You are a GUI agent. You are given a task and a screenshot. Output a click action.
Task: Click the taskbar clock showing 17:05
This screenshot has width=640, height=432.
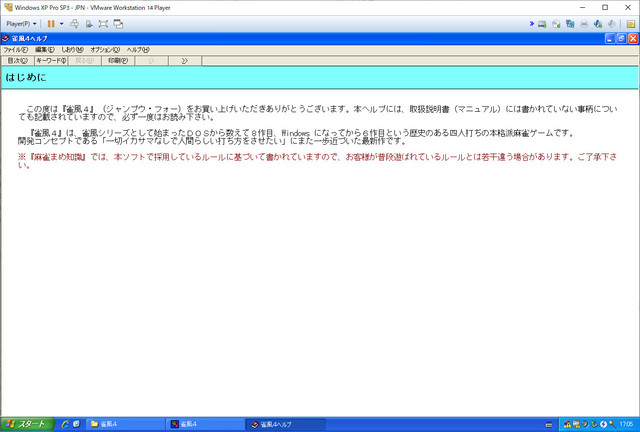626,425
